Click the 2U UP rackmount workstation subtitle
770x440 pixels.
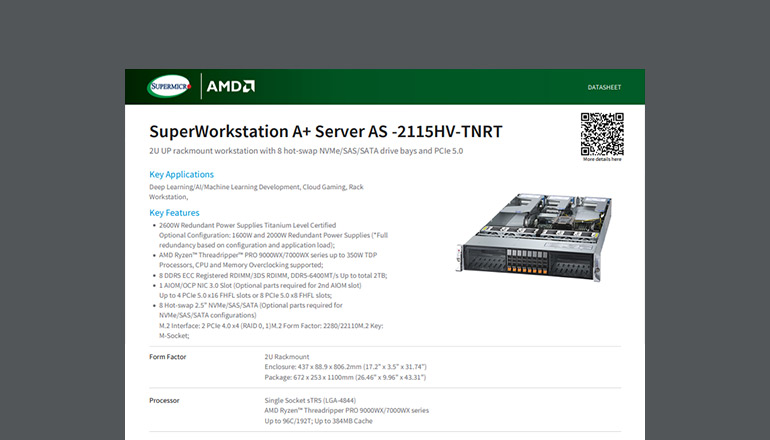[306, 151]
